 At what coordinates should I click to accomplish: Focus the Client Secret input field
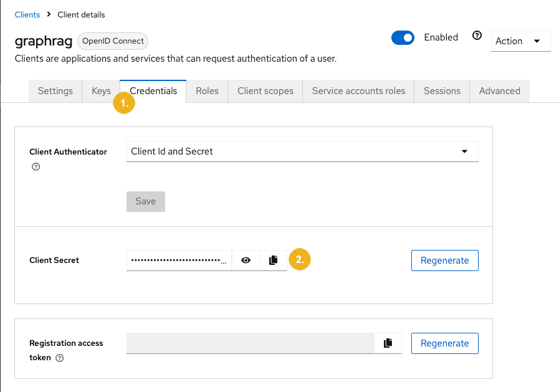point(179,260)
